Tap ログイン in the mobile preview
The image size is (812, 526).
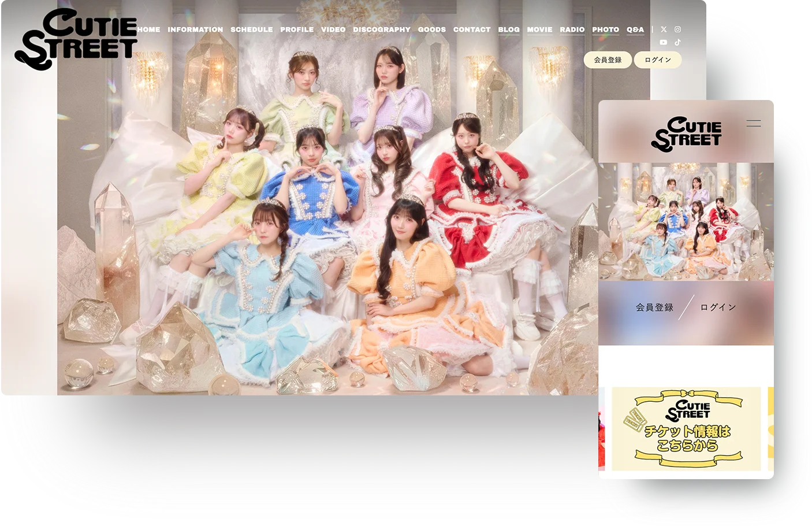point(718,308)
